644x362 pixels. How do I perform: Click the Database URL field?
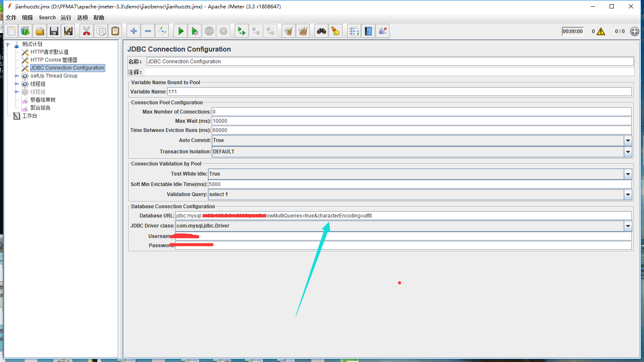pyautogui.click(x=403, y=216)
